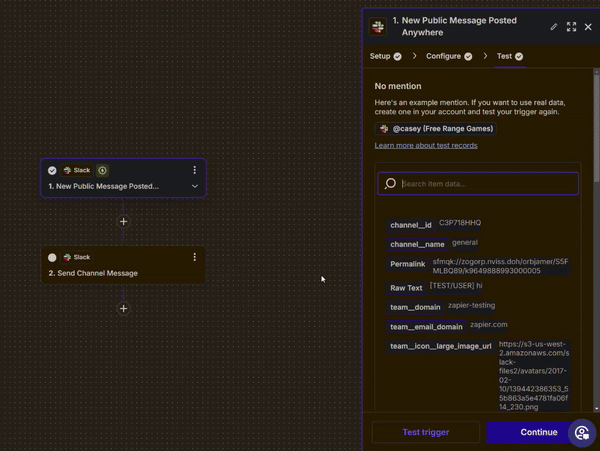Select the team__email_domain field label
Image resolution: width=600 pixels, height=451 pixels.
426,327
